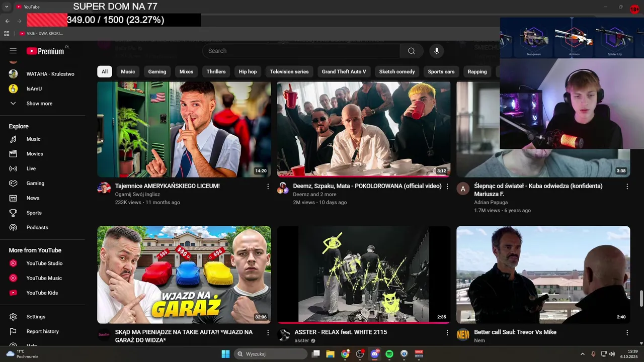Open options menu for POKOLOROWANA video
644x362 pixels.
click(x=447, y=187)
